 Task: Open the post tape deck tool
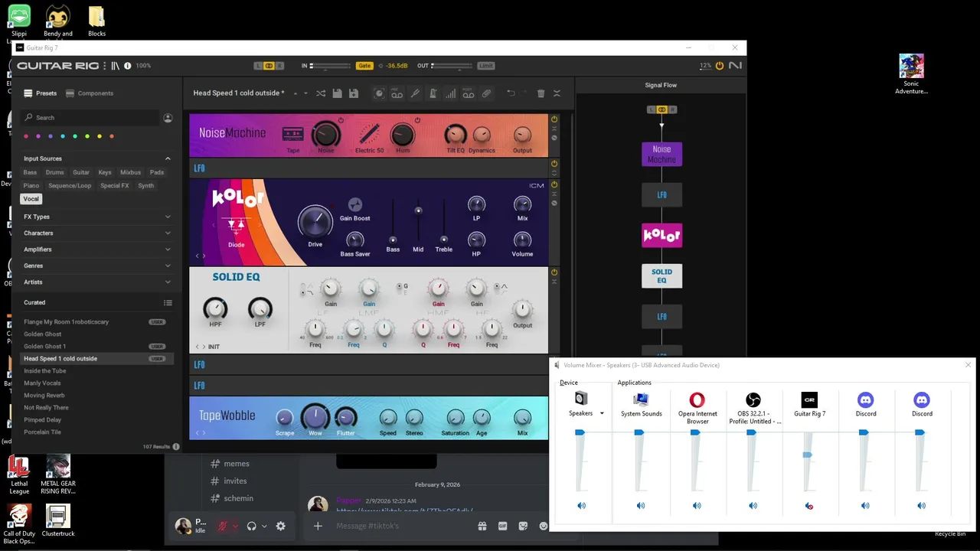(468, 93)
